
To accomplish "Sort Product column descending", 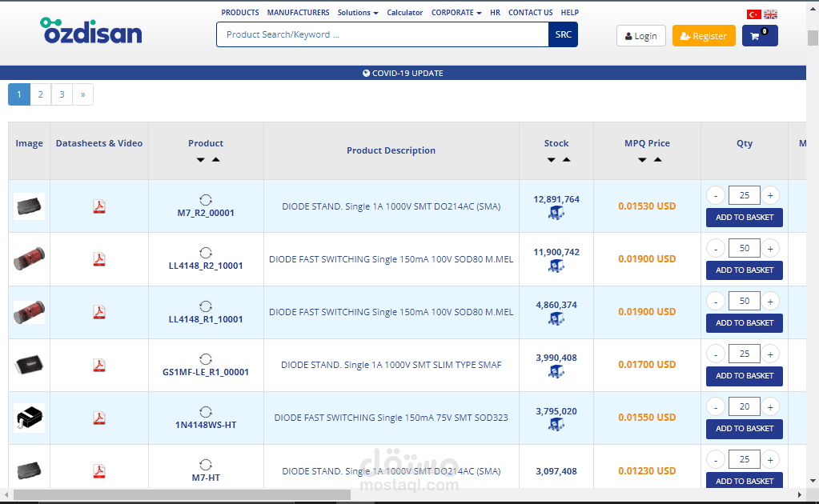I will click(201, 160).
